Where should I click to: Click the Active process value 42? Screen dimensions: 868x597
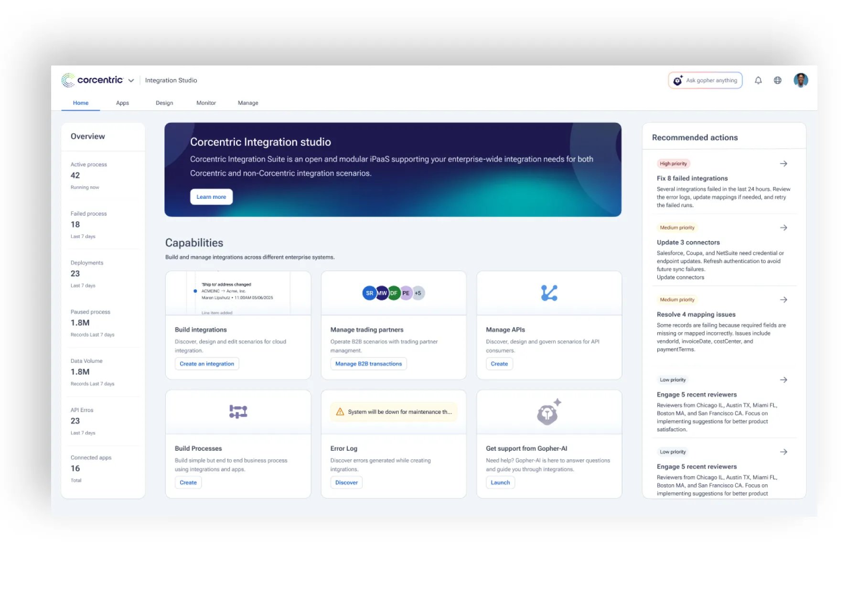click(75, 175)
